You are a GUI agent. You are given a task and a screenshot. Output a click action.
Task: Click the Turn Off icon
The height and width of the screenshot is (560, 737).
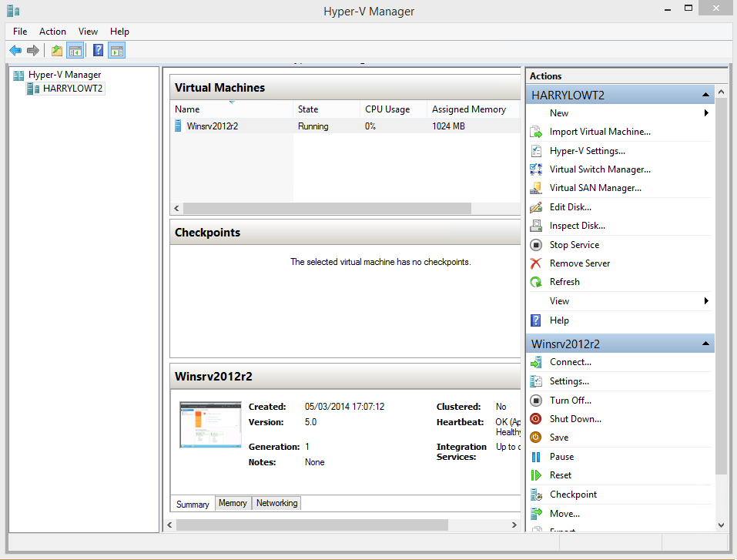click(x=536, y=401)
